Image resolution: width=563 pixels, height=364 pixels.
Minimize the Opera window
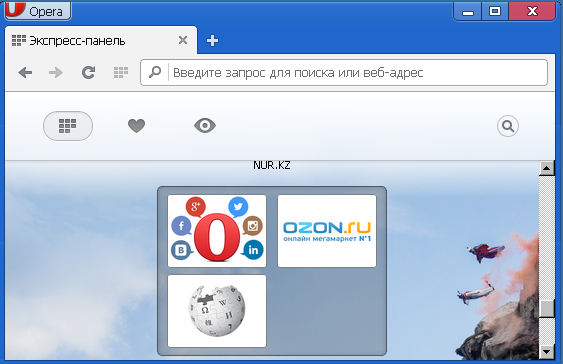pyautogui.click(x=468, y=11)
